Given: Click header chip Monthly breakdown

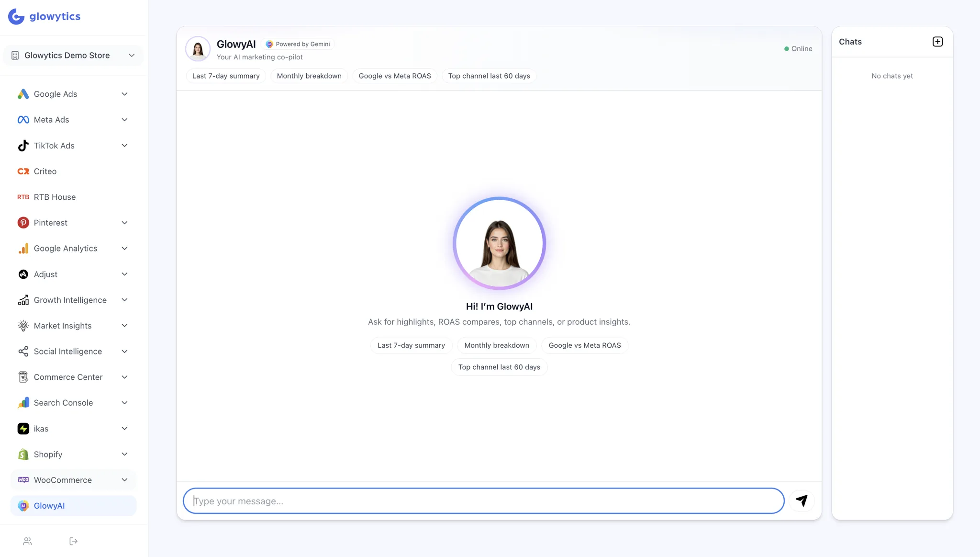Looking at the screenshot, I should point(309,76).
